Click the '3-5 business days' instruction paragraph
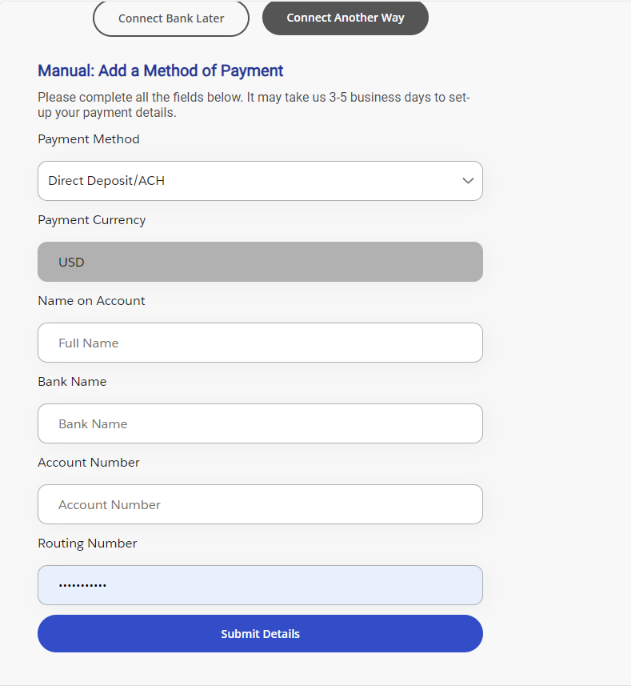Viewport: 631px width, 686px height. (x=254, y=105)
